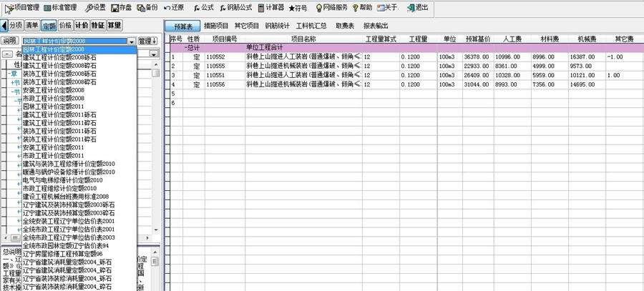This screenshot has width=644, height=291.
Task: Open the 算量 tab
Action: 114,26
